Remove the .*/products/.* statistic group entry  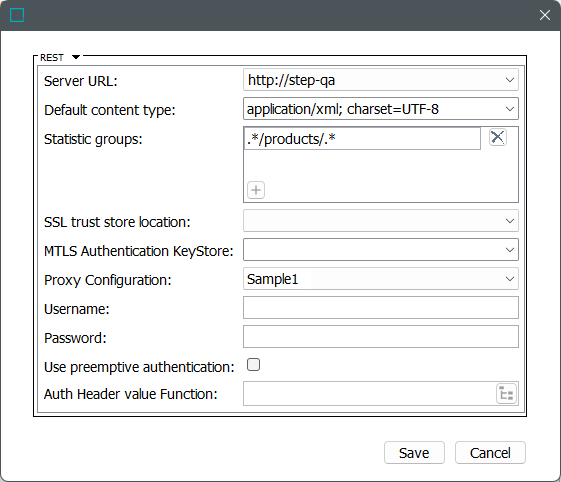[x=498, y=137]
